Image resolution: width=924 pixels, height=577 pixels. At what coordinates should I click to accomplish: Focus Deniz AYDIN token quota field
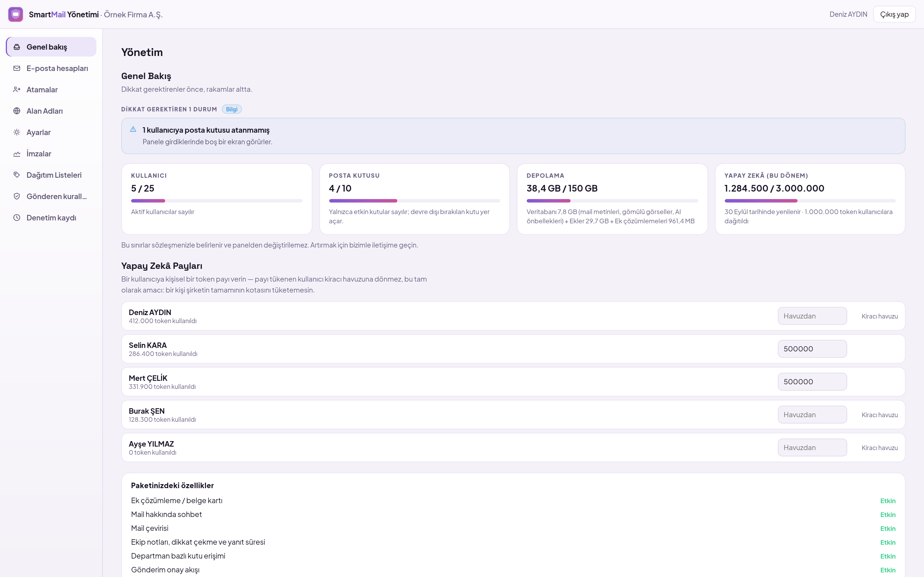(812, 316)
